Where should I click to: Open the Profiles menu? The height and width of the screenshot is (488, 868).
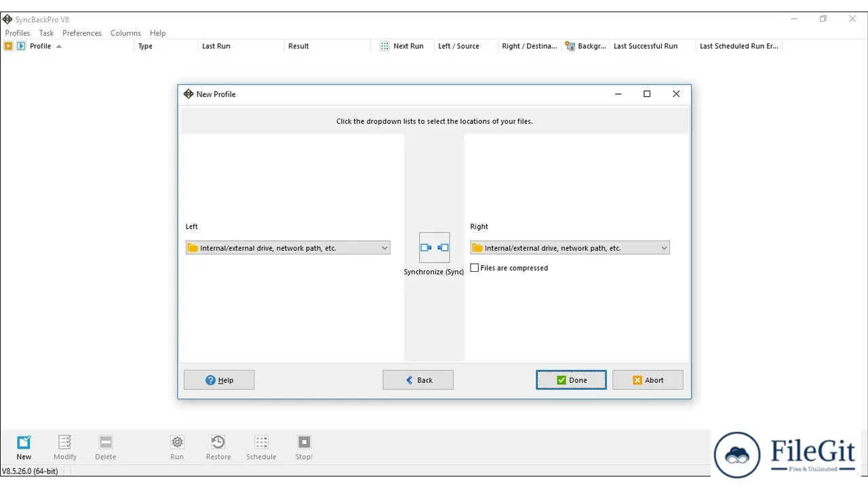coord(18,33)
